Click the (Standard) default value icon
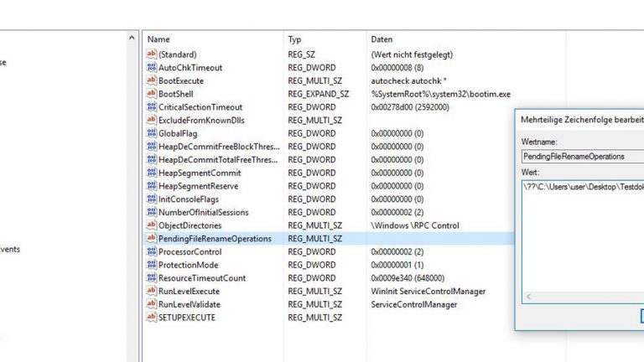Screen dimensions: 644x362 (x=152, y=54)
